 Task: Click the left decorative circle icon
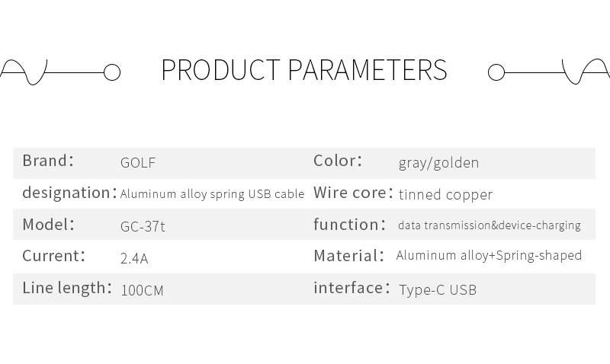click(x=112, y=72)
